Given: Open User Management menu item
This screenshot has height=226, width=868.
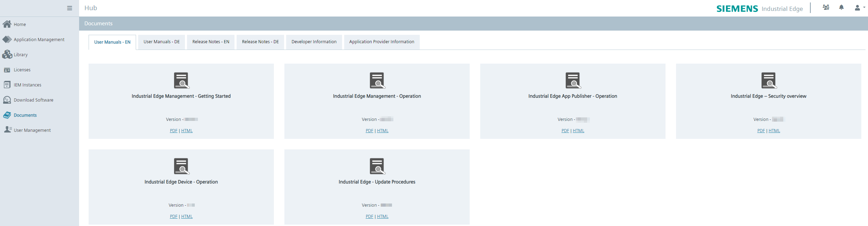Looking at the screenshot, I should click(x=32, y=130).
